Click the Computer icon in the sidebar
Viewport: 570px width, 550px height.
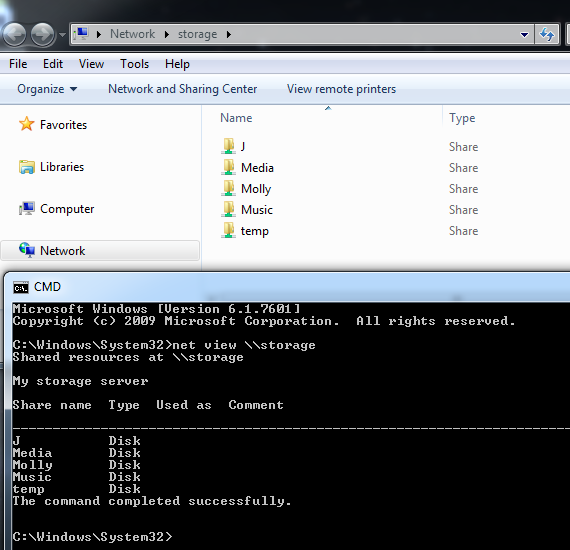[27, 209]
